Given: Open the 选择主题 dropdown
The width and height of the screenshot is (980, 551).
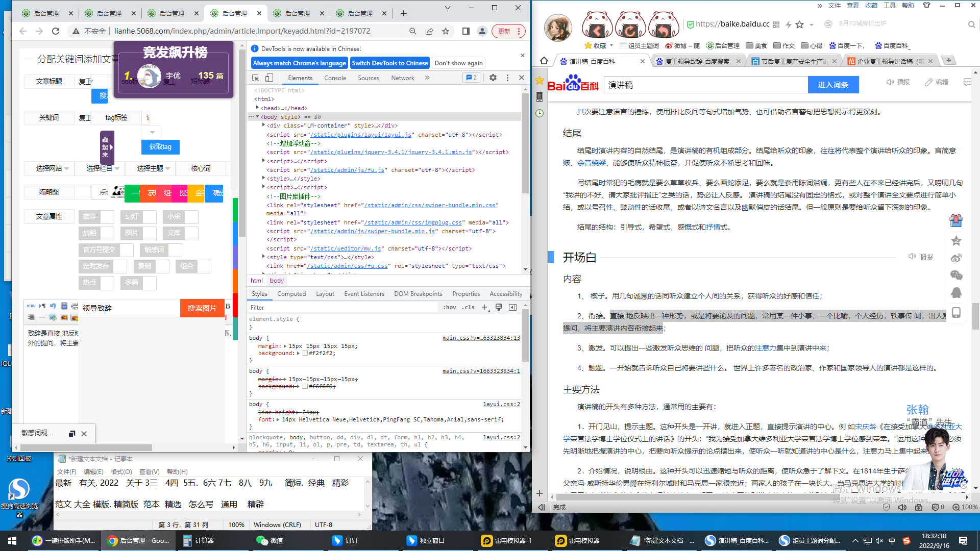Looking at the screenshot, I should 153,168.
